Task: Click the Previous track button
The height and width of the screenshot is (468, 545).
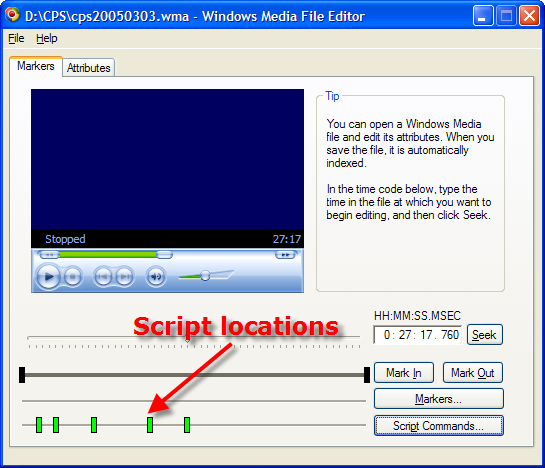Action: pos(103,277)
